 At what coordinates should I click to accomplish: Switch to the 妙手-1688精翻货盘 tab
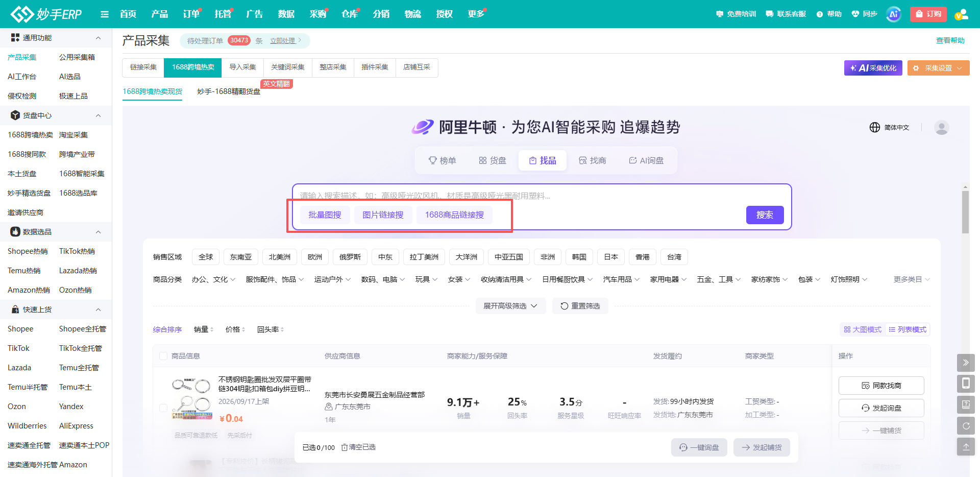point(229,91)
